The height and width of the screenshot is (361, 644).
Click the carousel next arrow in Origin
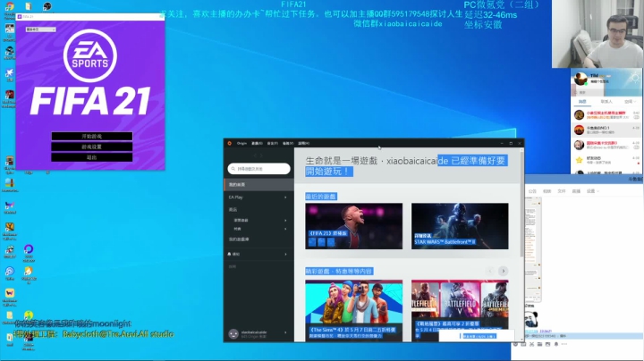coord(503,271)
